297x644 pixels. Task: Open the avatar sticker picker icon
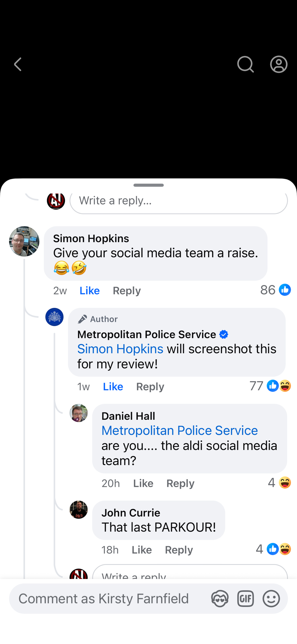tap(220, 599)
